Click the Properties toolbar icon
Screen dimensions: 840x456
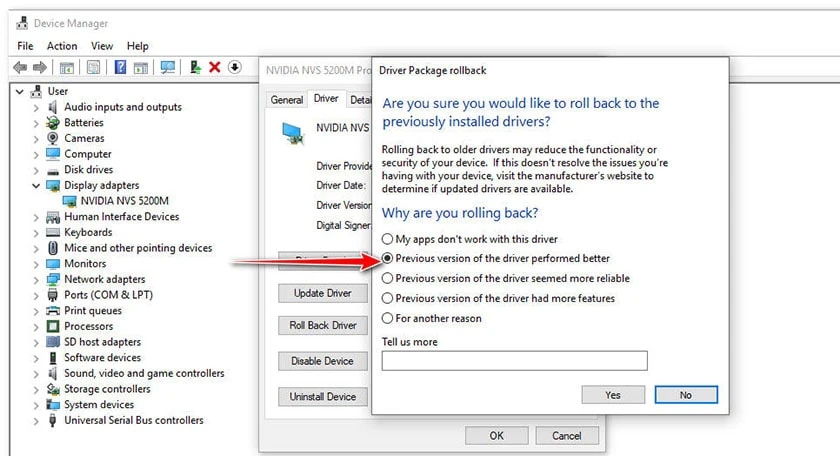[93, 68]
